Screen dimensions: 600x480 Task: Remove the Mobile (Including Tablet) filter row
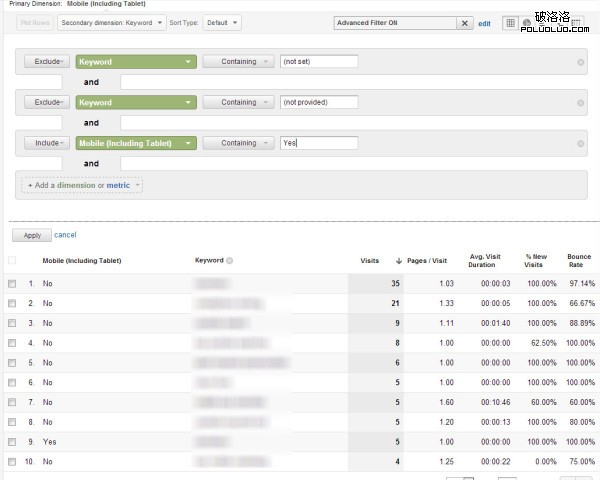pos(581,143)
